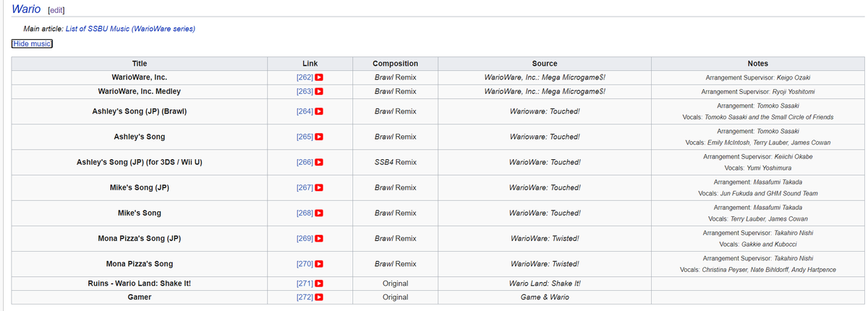Click the Composition column header
The width and height of the screenshot is (868, 311).
point(395,64)
